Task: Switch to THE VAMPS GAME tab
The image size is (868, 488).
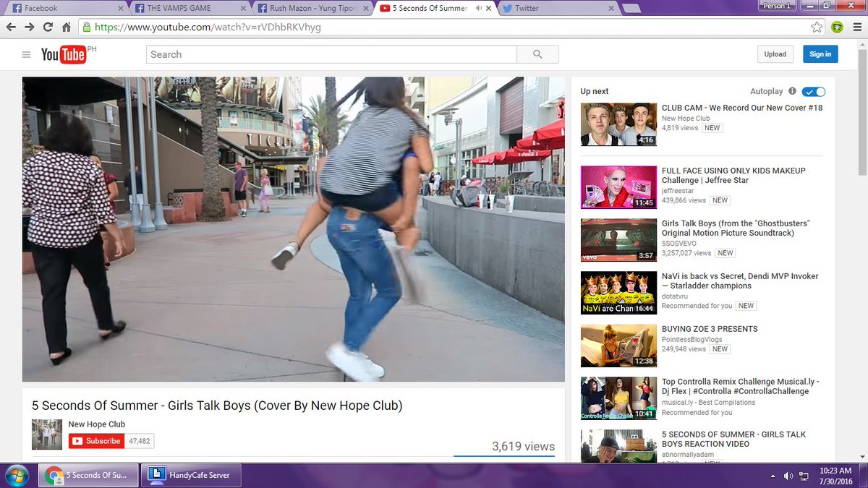Action: pos(190,8)
